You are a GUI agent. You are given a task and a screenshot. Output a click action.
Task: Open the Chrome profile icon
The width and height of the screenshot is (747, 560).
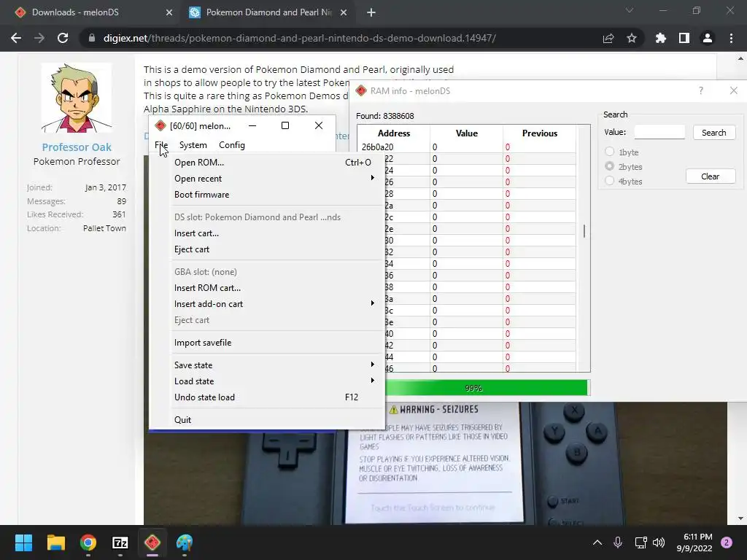click(x=708, y=38)
